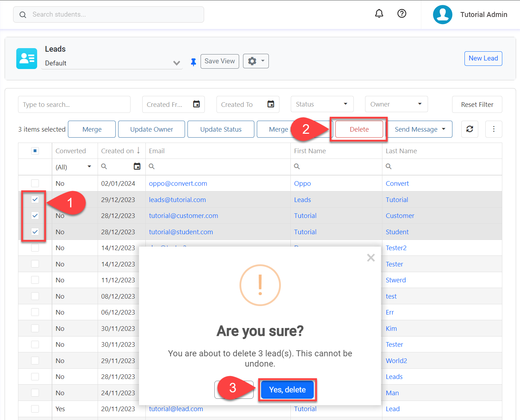
Task: Open the World2 last name link
Action: point(396,361)
